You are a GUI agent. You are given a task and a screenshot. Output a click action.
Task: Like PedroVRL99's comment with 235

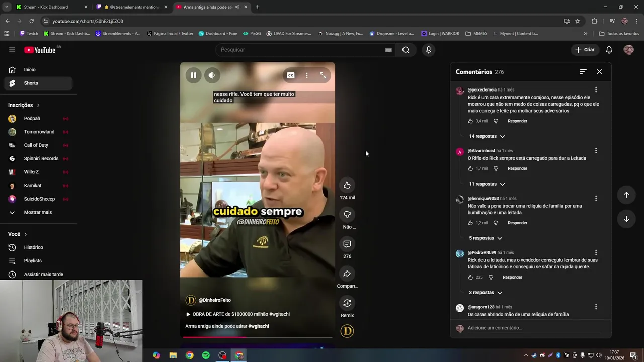[470, 278]
